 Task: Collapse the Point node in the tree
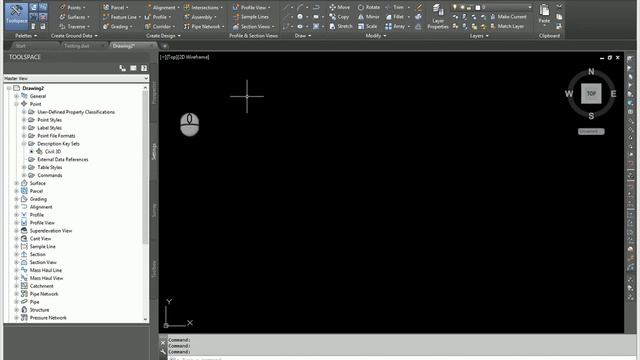[16, 104]
